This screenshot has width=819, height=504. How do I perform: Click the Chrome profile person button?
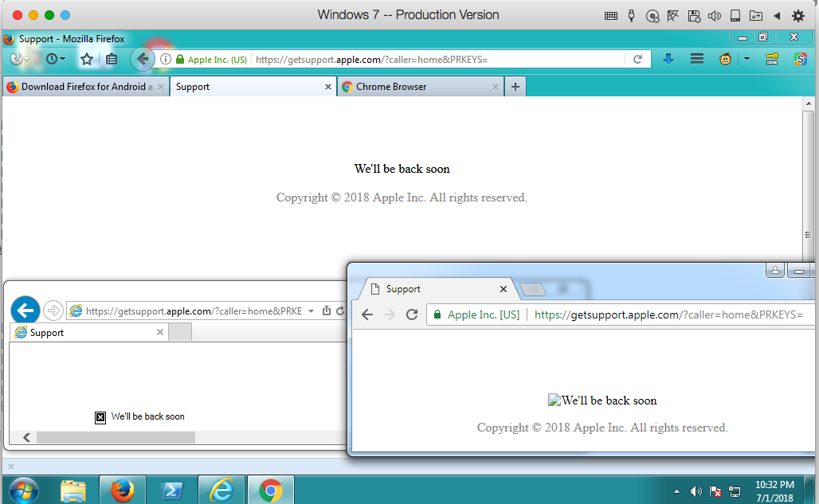[775, 270]
